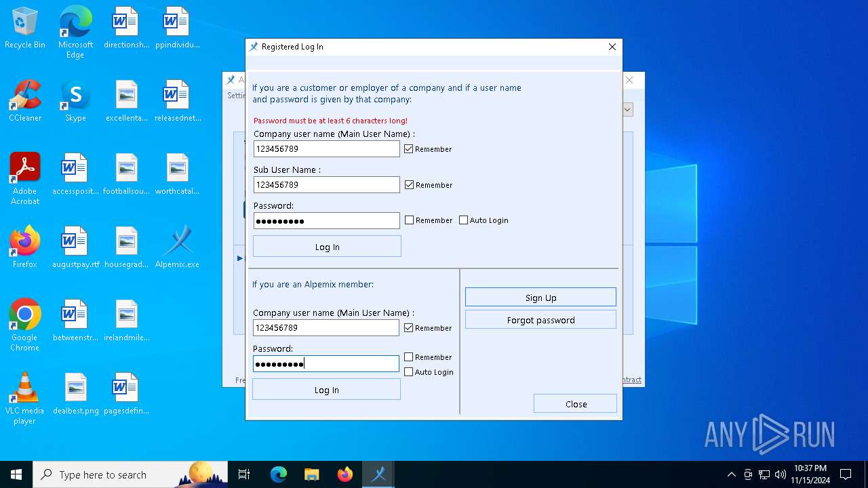Select the releasednet... Word document icon
The height and width of the screenshot is (488, 868).
[177, 101]
